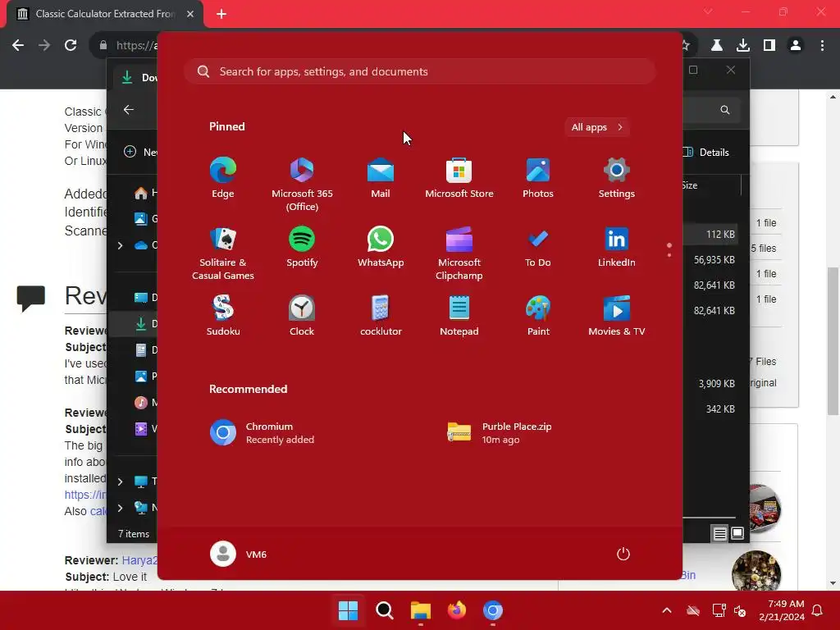The height and width of the screenshot is (630, 840).
Task: Show All apps list
Action: 597,127
